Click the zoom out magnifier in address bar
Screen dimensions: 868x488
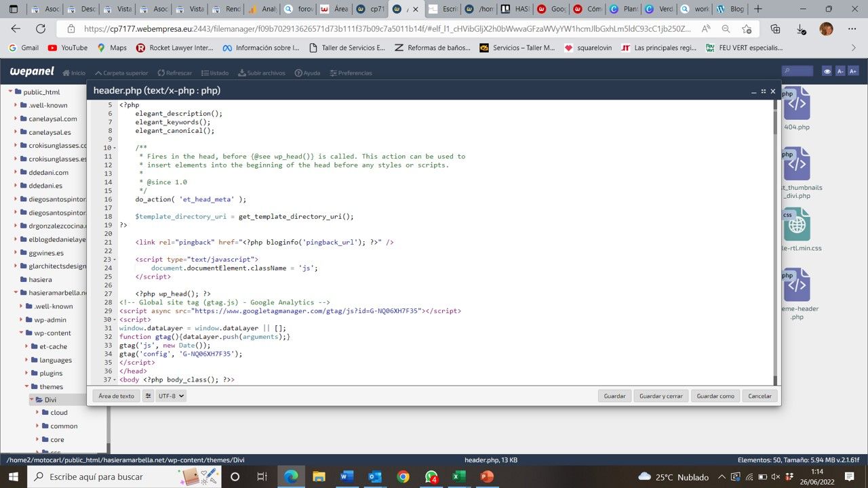point(726,29)
